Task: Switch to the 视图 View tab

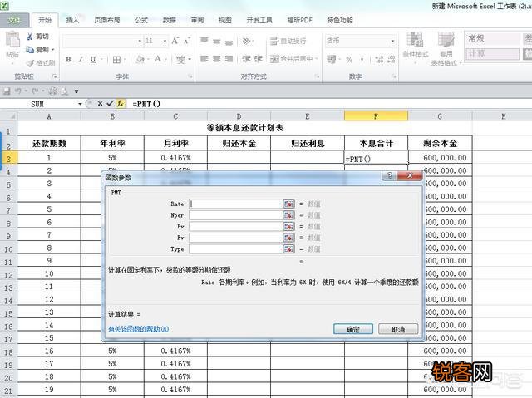Action: click(225, 20)
